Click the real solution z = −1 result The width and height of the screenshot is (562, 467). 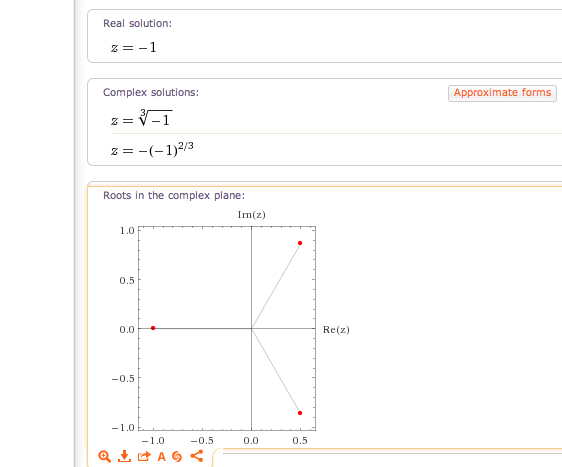pyautogui.click(x=134, y=47)
